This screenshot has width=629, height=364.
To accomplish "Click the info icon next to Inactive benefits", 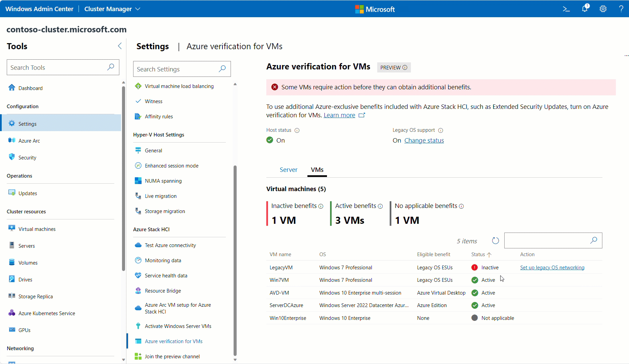I will pyautogui.click(x=321, y=206).
